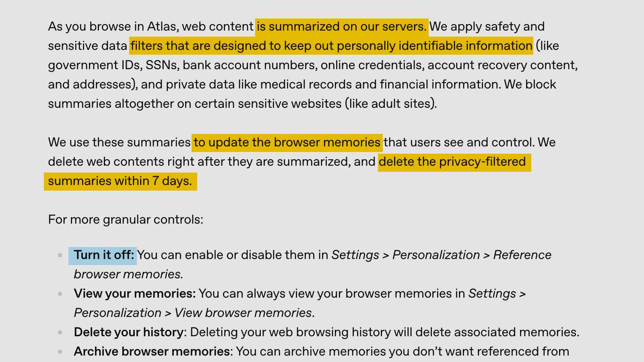
Task: Click the bullet dot beside "Turn it off"
Action: [60, 255]
